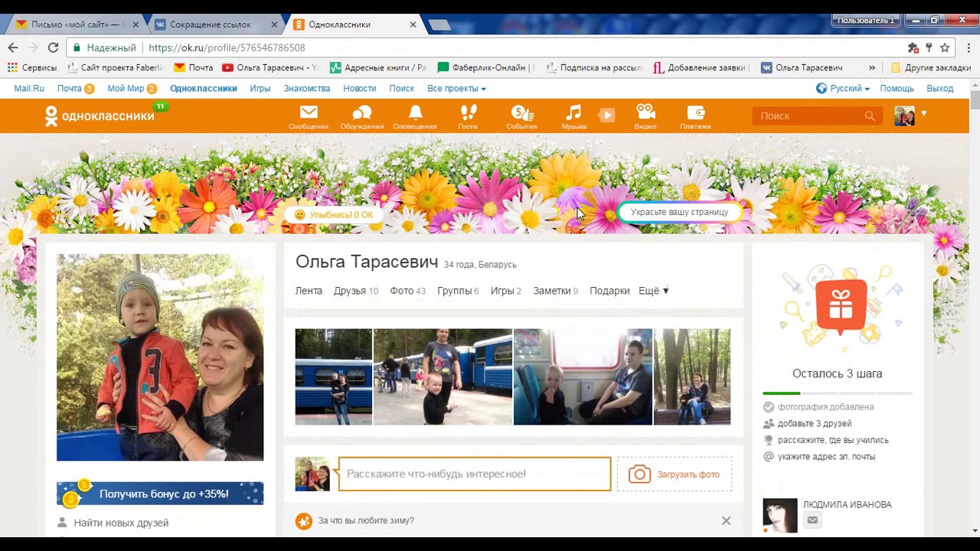The height and width of the screenshot is (551, 980).
Task: Open the Заметки 9 tab
Action: (x=556, y=291)
